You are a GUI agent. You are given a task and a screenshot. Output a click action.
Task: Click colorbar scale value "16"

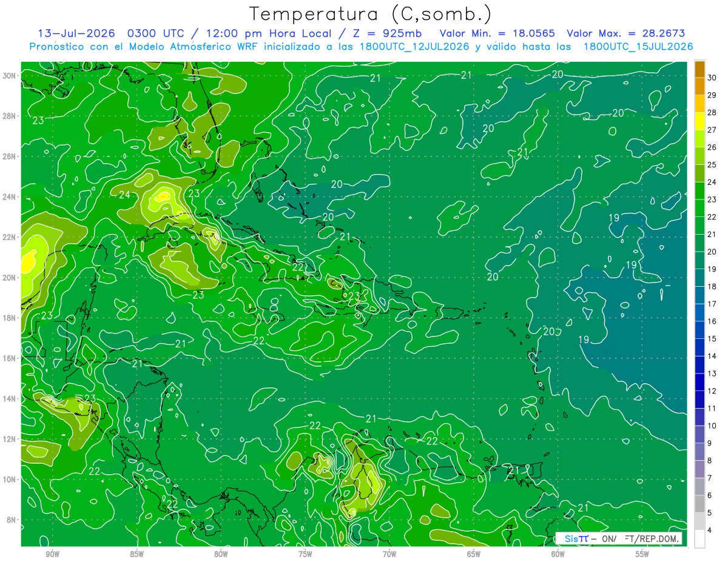[712, 321]
